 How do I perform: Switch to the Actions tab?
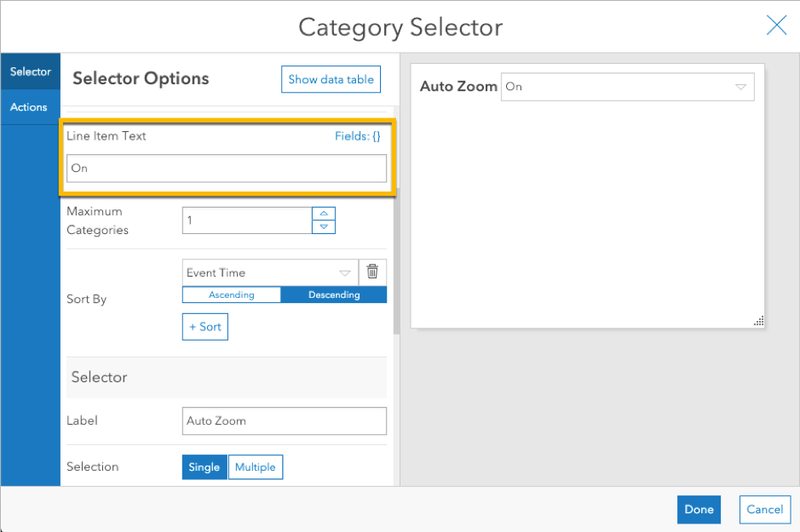click(x=29, y=107)
